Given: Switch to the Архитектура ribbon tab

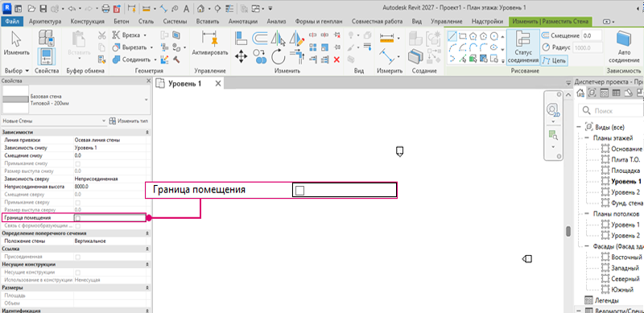Looking at the screenshot, I should tap(45, 22).
